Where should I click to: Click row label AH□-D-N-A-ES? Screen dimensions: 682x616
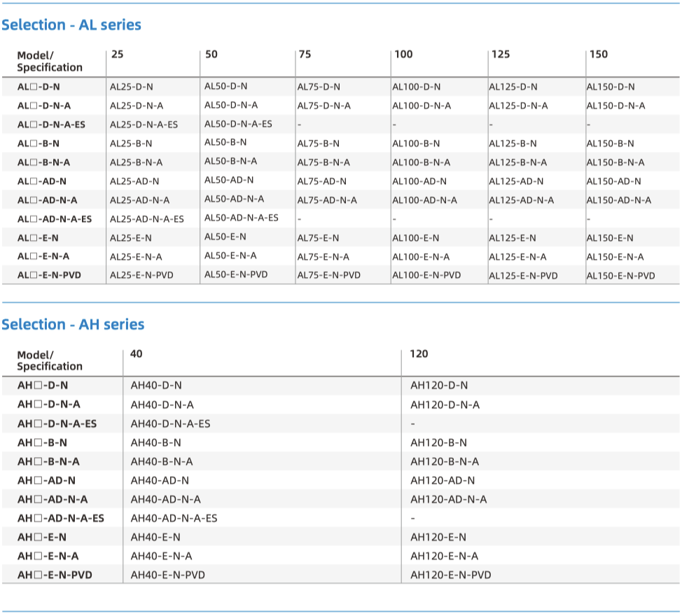point(57,424)
